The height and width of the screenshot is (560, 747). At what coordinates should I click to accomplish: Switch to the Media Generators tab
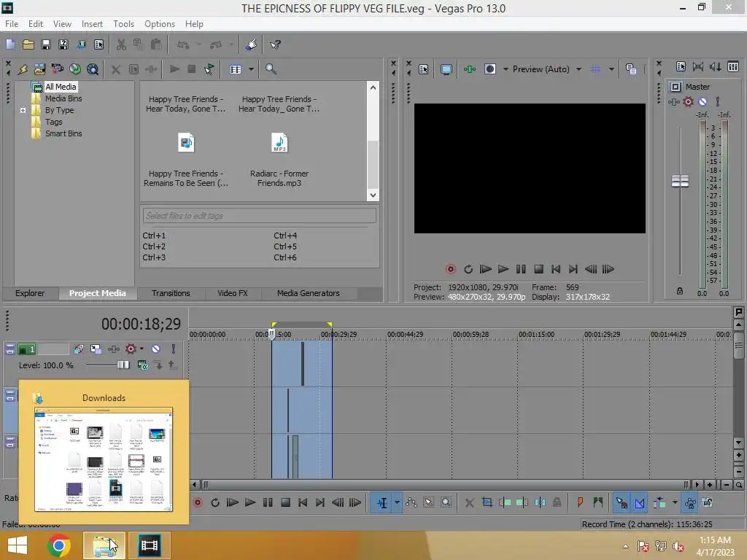point(309,293)
